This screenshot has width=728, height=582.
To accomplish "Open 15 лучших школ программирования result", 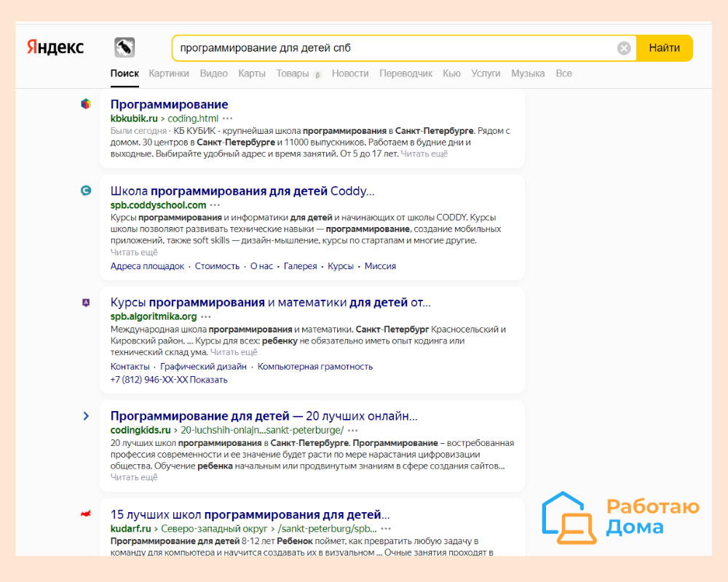I will pos(250,514).
